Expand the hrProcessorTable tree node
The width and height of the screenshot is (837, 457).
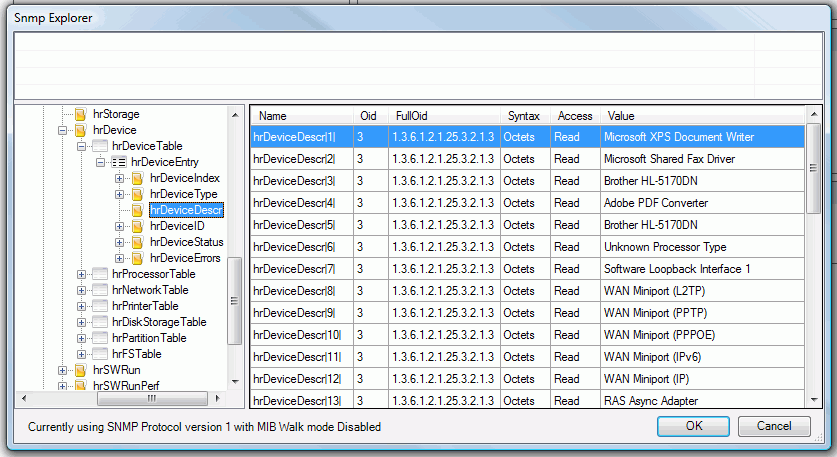[x=82, y=274]
